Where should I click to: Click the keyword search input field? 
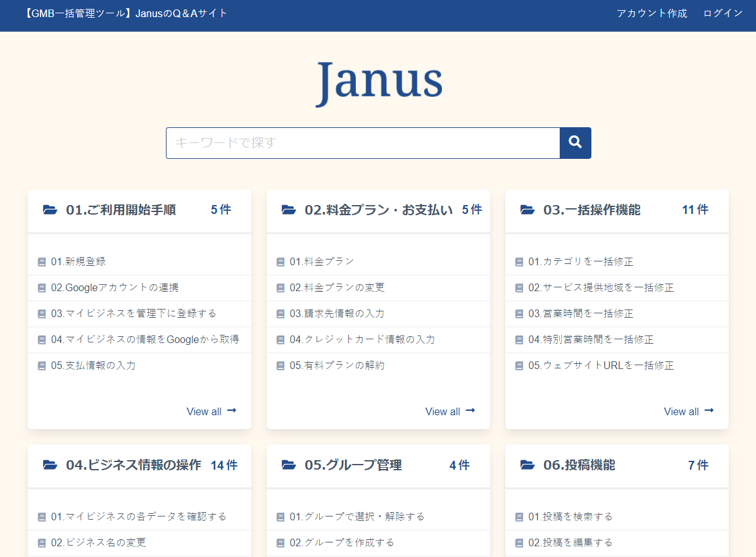point(363,143)
